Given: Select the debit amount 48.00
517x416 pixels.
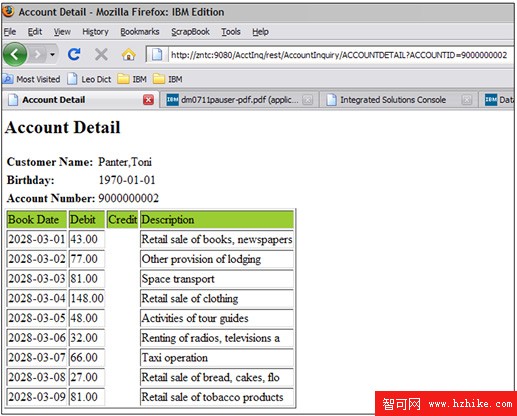Looking at the screenshot, I should [x=87, y=318].
